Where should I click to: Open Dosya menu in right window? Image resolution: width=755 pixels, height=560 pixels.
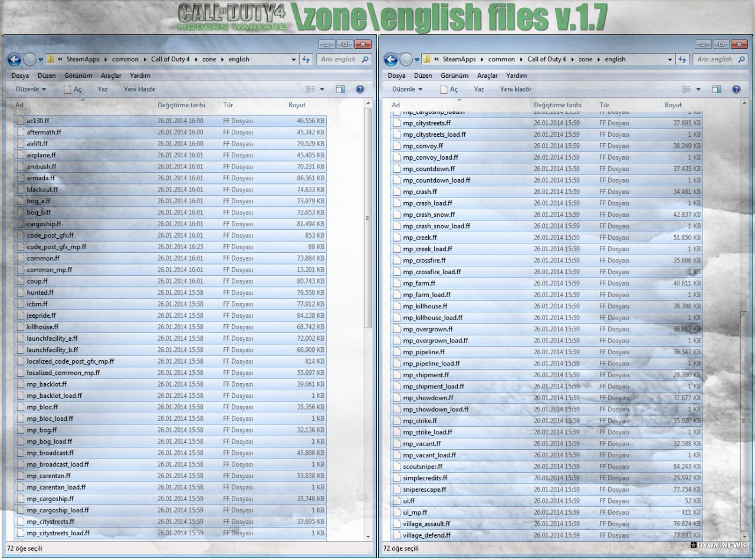396,75
